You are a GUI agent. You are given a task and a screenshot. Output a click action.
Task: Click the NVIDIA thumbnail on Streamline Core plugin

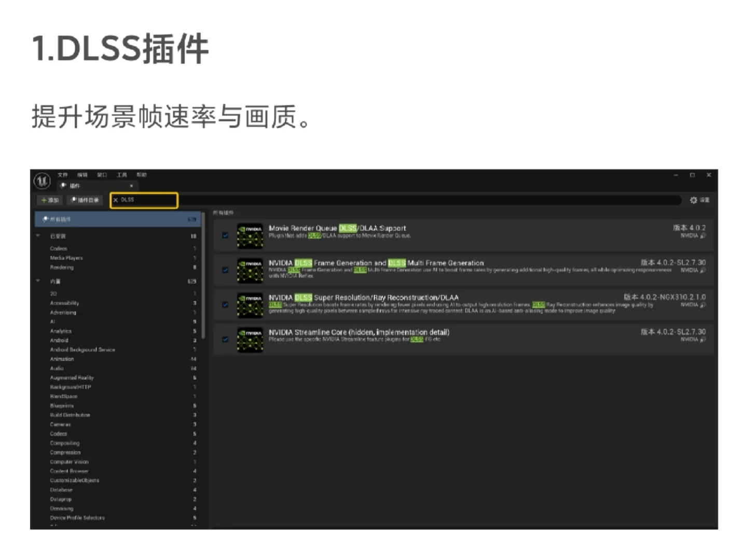point(250,340)
